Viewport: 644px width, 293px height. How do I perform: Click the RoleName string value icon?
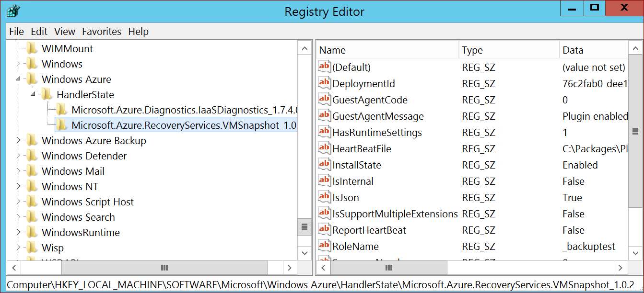[325, 246]
